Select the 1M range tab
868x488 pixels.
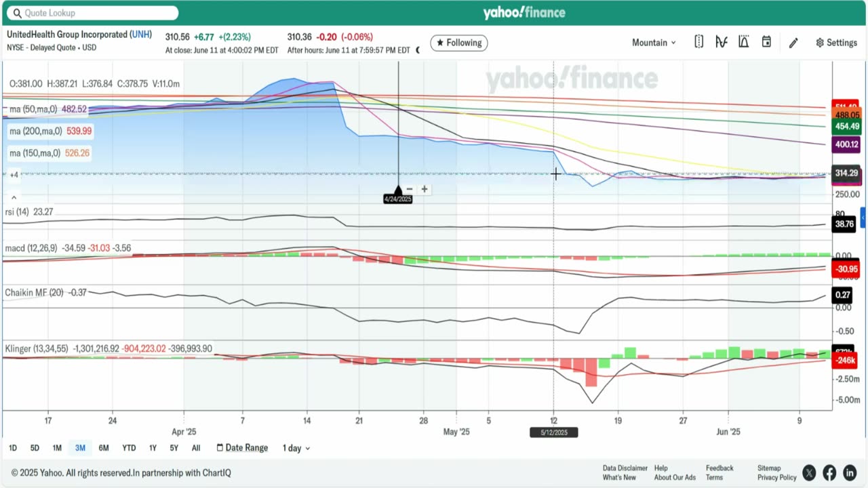pos(57,448)
